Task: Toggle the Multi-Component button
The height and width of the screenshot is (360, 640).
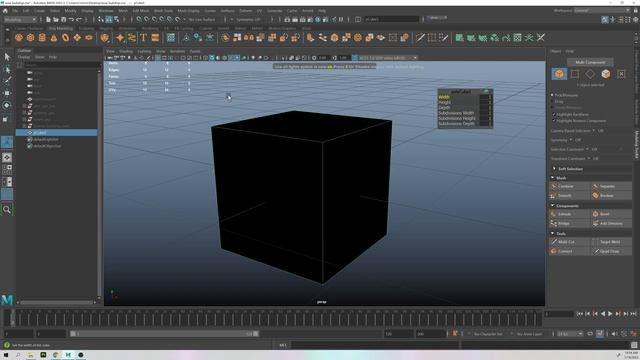Action: tap(590, 62)
